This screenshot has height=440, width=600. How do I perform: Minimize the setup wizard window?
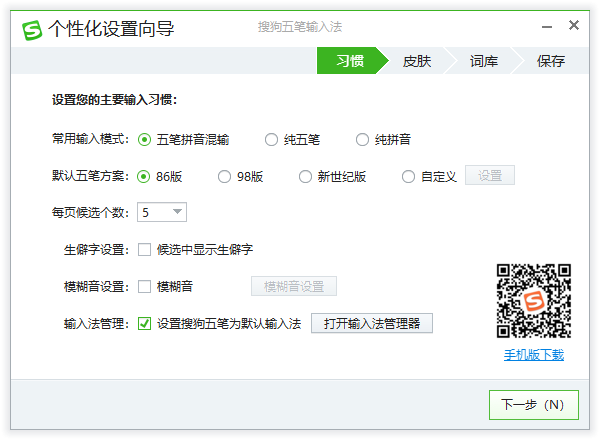(545, 26)
